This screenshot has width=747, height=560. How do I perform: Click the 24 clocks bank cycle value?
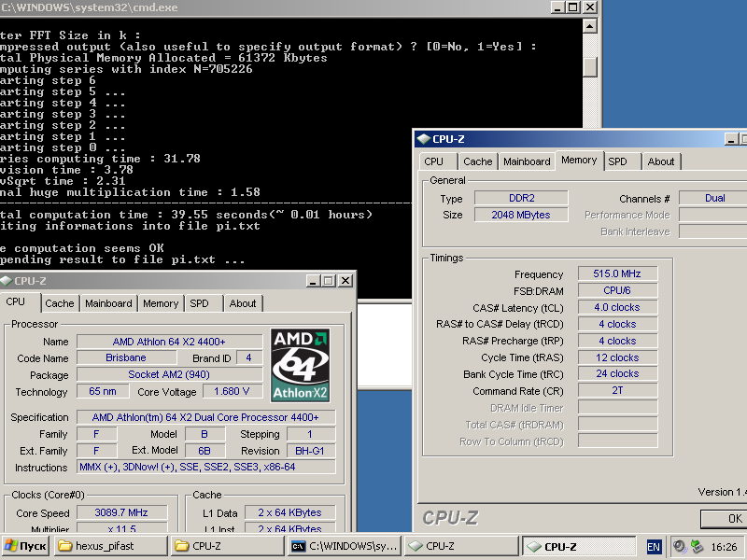point(617,374)
